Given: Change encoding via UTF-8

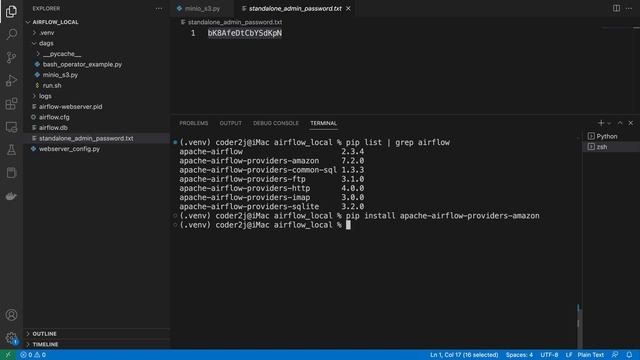Looking at the screenshot, I should (x=549, y=355).
